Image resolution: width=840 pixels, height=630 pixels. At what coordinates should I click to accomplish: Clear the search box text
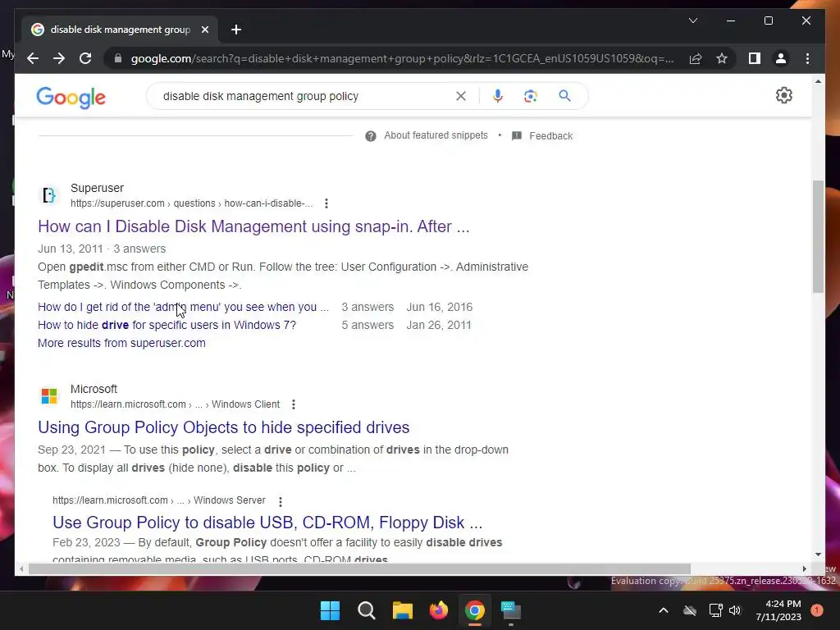[x=461, y=96]
